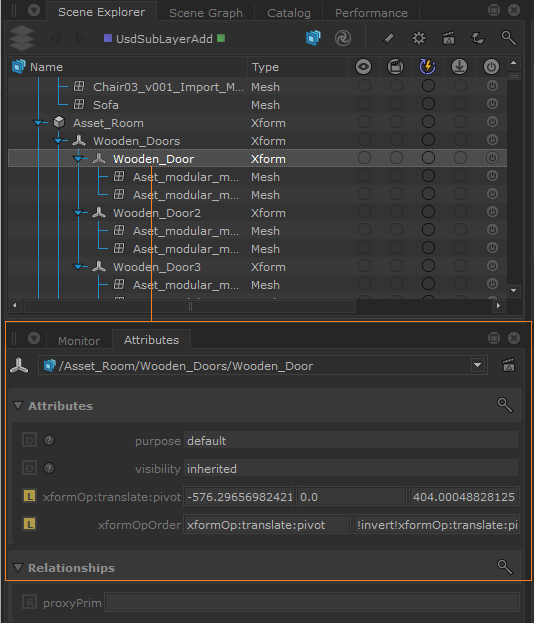The image size is (534, 623).
Task: Click magnifier icon in Attributes section header
Action: [x=505, y=405]
